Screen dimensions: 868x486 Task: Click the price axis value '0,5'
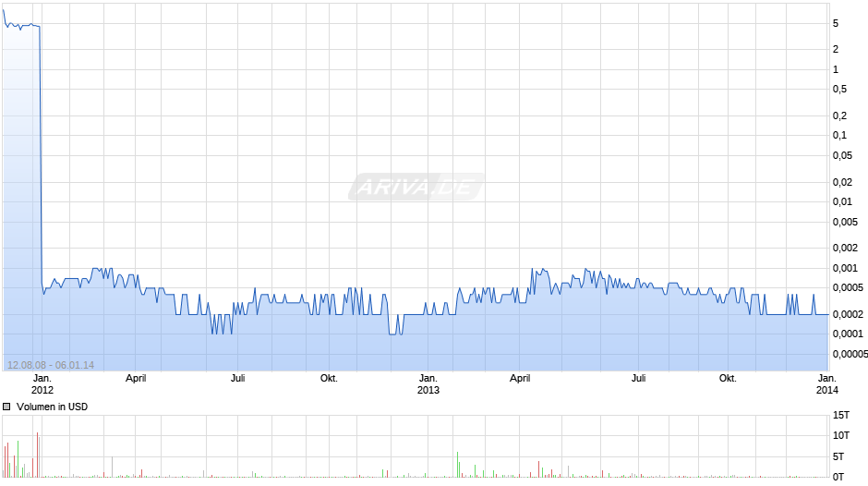click(x=839, y=89)
